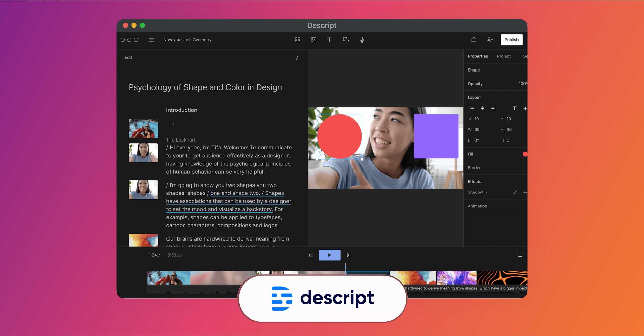
Task: Open comments with the speech bubble icon
Action: click(x=473, y=40)
